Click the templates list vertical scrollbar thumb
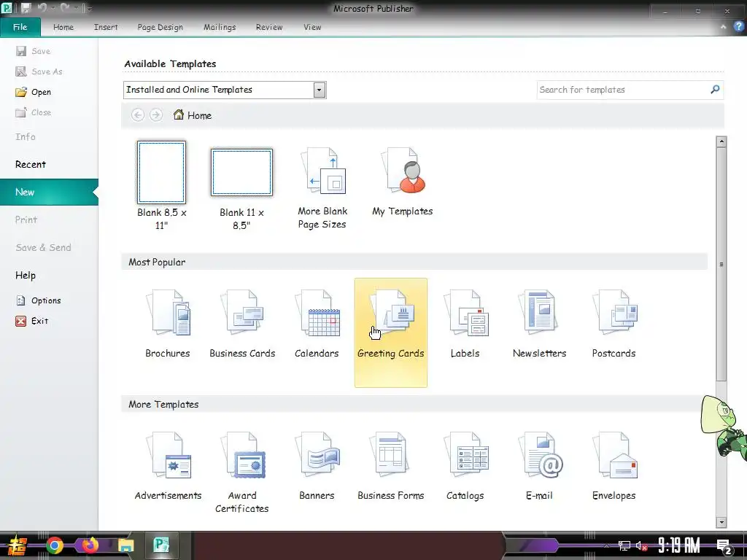 721,264
